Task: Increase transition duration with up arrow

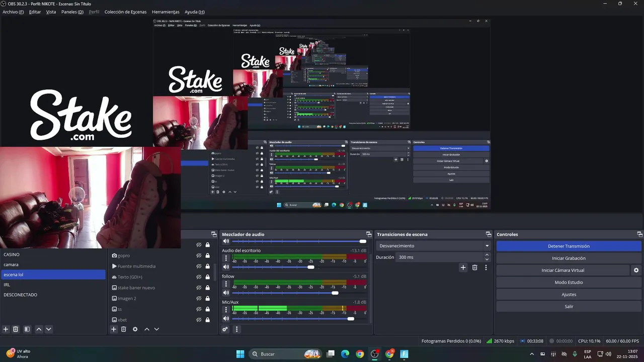Action: tap(487, 255)
